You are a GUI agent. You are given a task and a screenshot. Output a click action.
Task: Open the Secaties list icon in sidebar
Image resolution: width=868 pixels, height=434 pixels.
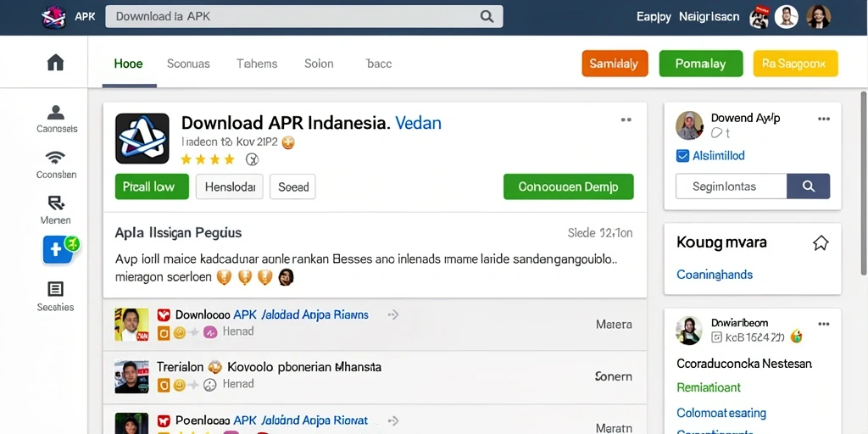pyautogui.click(x=55, y=289)
